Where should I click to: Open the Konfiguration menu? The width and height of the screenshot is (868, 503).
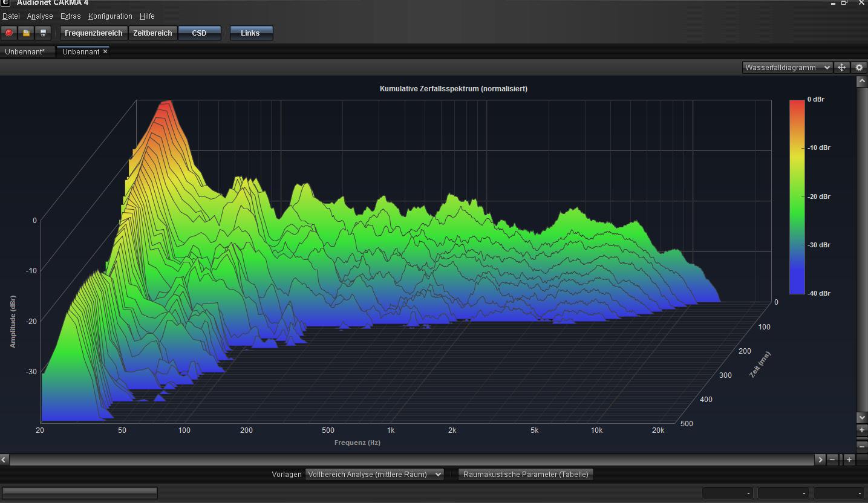point(110,16)
